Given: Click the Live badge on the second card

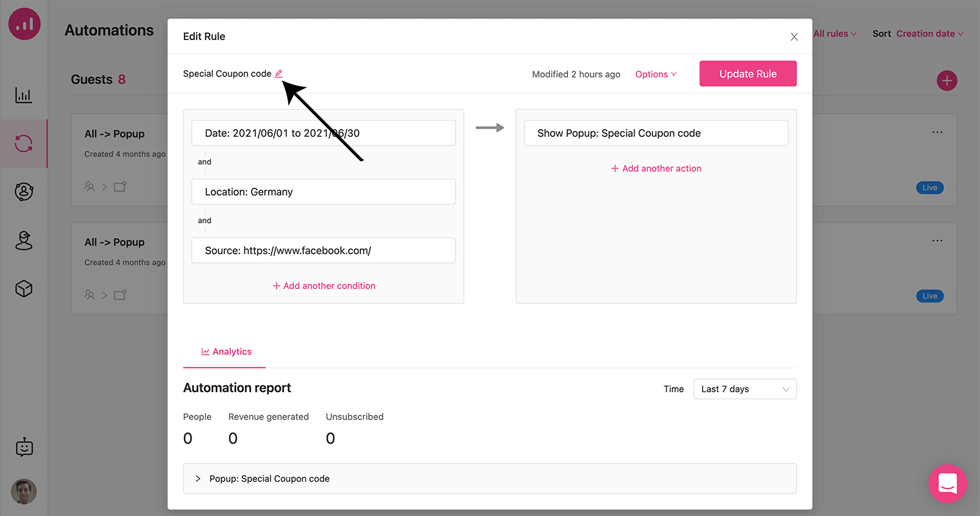Looking at the screenshot, I should pos(930,296).
